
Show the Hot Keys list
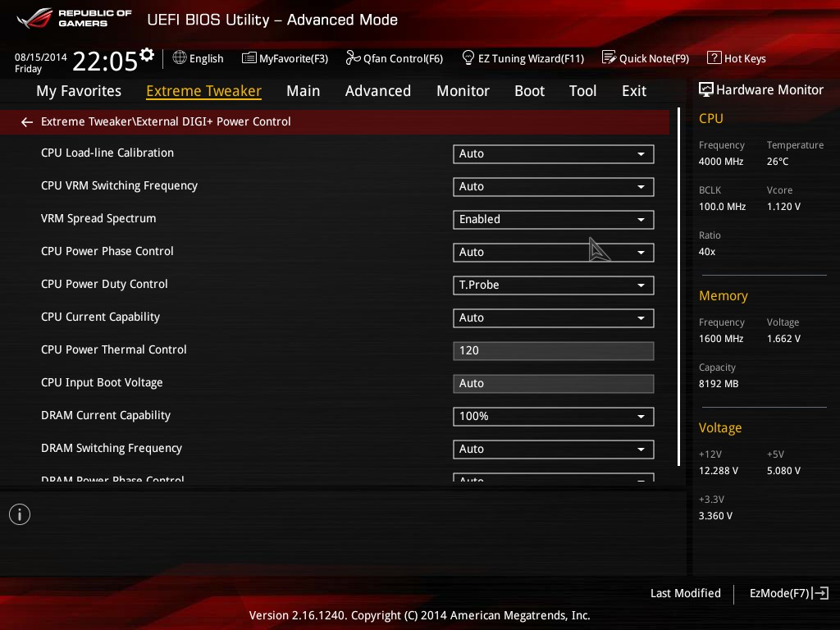tap(737, 58)
